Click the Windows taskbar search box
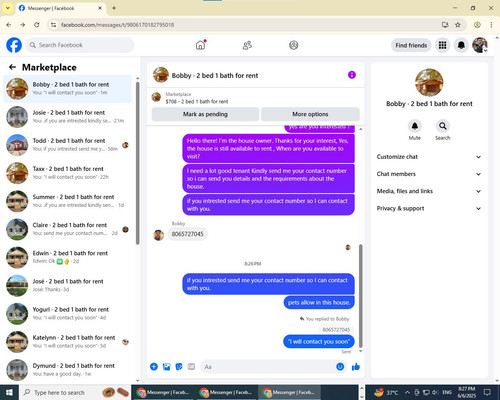This screenshot has height=400, width=500. coord(75,392)
